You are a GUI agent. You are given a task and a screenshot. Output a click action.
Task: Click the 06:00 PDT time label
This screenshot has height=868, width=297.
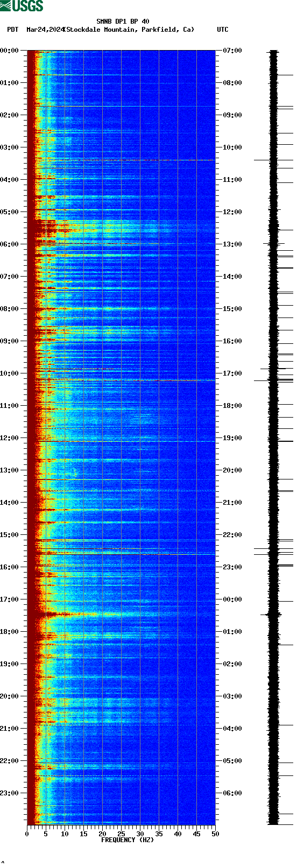click(x=9, y=244)
